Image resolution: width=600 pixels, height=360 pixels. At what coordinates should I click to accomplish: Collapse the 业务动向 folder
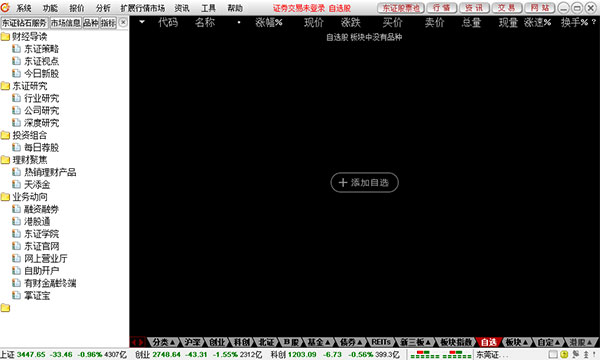point(5,197)
